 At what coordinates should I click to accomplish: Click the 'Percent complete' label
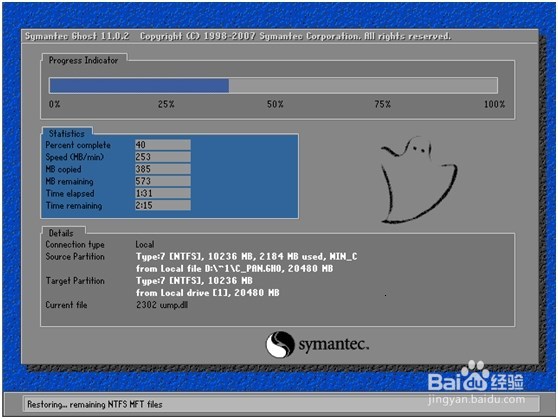pyautogui.click(x=78, y=145)
